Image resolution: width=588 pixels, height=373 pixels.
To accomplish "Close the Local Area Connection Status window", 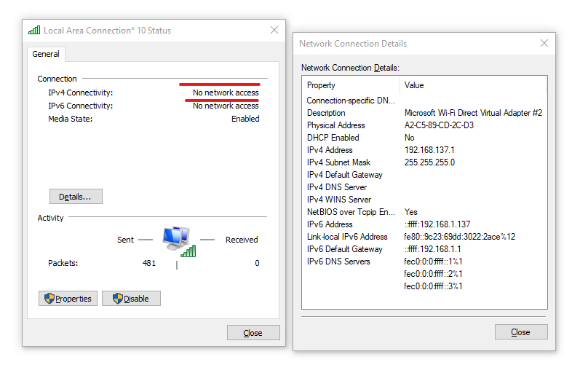I will 274,30.
